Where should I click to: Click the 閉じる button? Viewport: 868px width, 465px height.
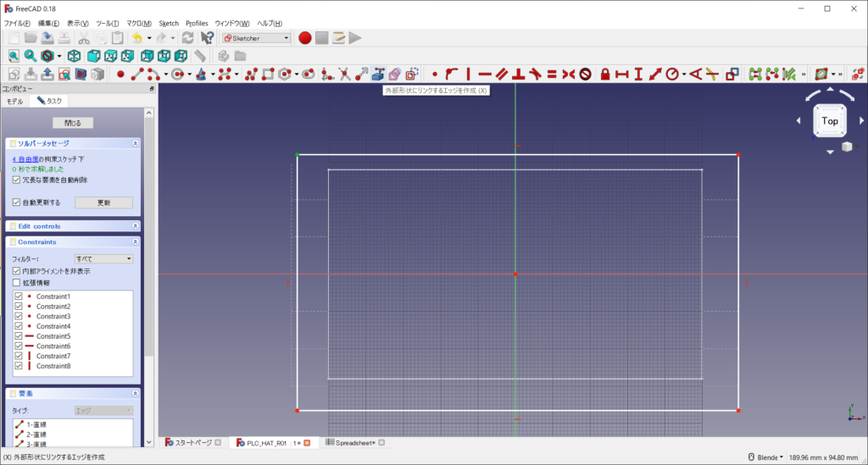72,123
